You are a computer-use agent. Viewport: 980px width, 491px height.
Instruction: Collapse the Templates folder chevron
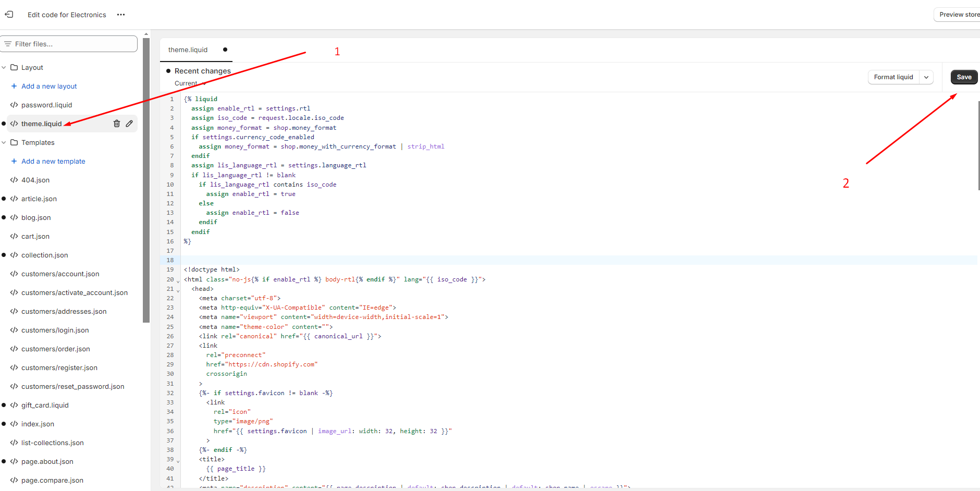4,142
